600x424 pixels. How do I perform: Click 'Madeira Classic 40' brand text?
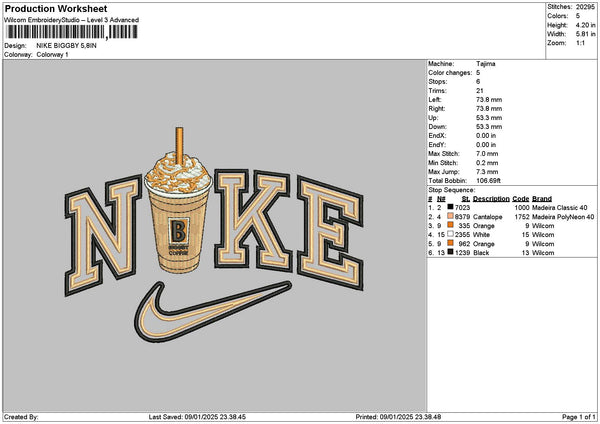[x=559, y=208]
